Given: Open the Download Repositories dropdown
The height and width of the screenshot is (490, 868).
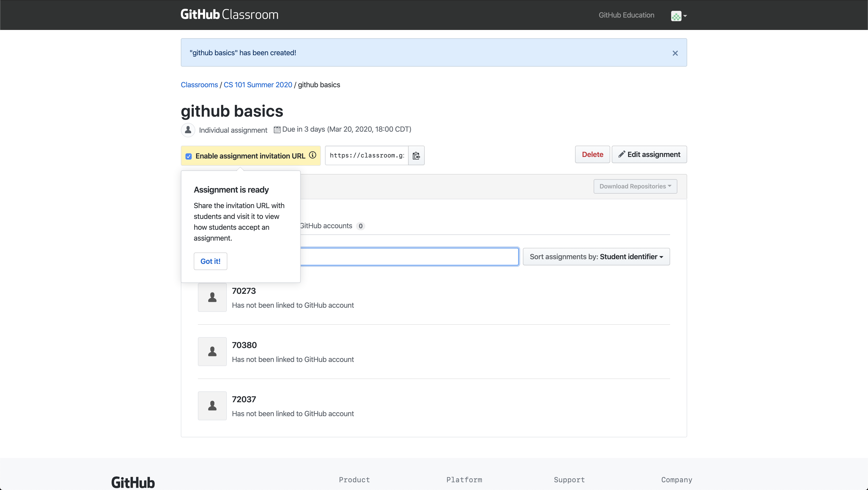Looking at the screenshot, I should 635,186.
